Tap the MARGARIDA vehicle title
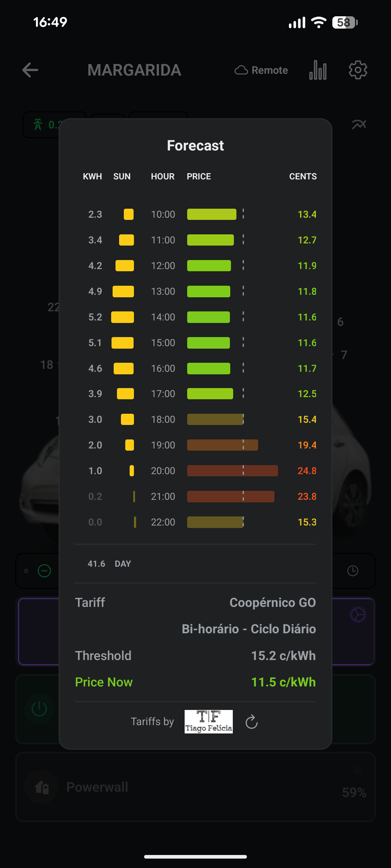391x868 pixels. pos(134,70)
